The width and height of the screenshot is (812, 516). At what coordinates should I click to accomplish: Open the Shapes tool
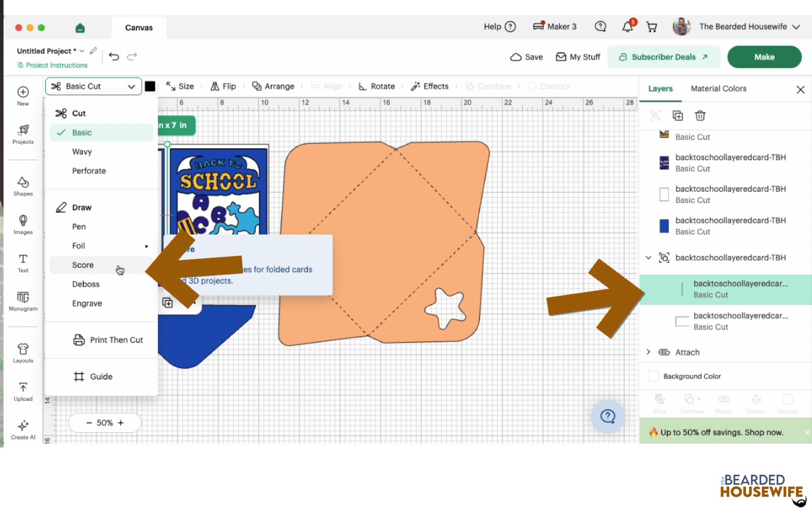click(23, 186)
